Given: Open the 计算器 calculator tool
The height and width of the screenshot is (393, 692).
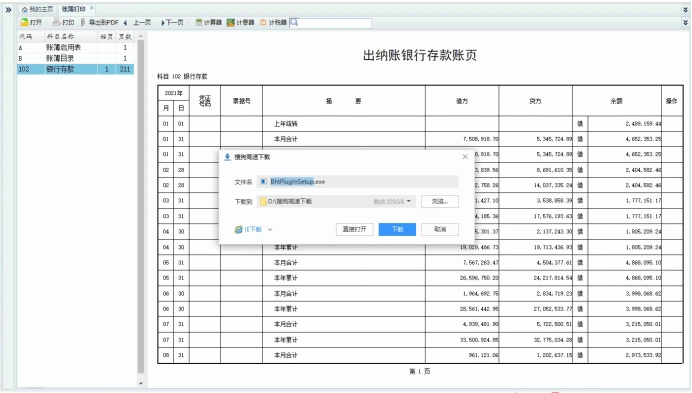Looking at the screenshot, I should click(x=208, y=22).
